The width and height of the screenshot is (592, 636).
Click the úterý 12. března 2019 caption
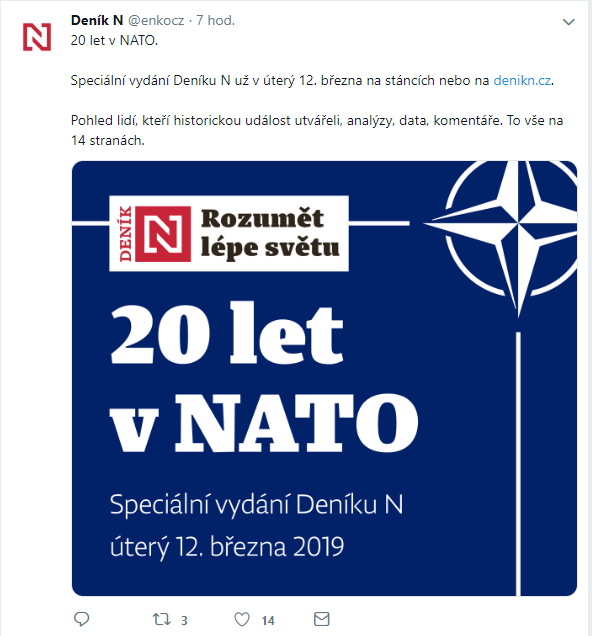pos(227,547)
